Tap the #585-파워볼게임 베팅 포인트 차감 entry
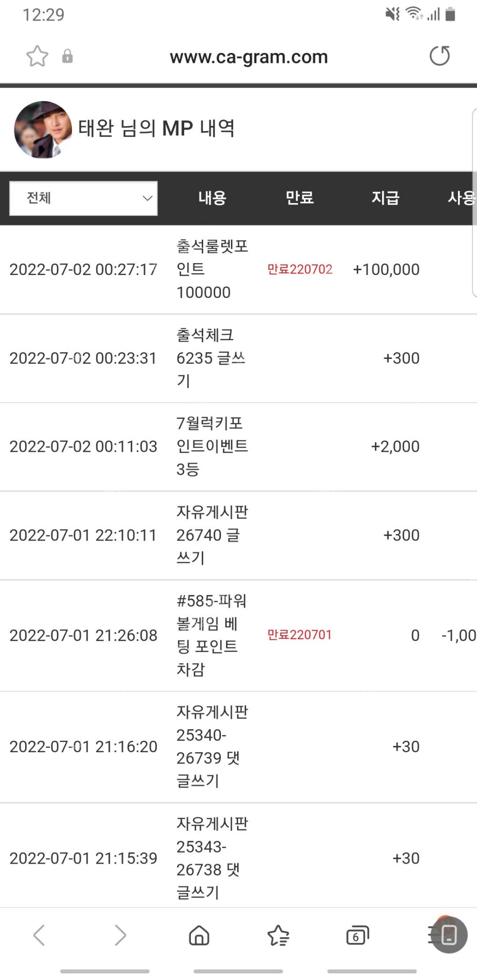 pyautogui.click(x=211, y=635)
